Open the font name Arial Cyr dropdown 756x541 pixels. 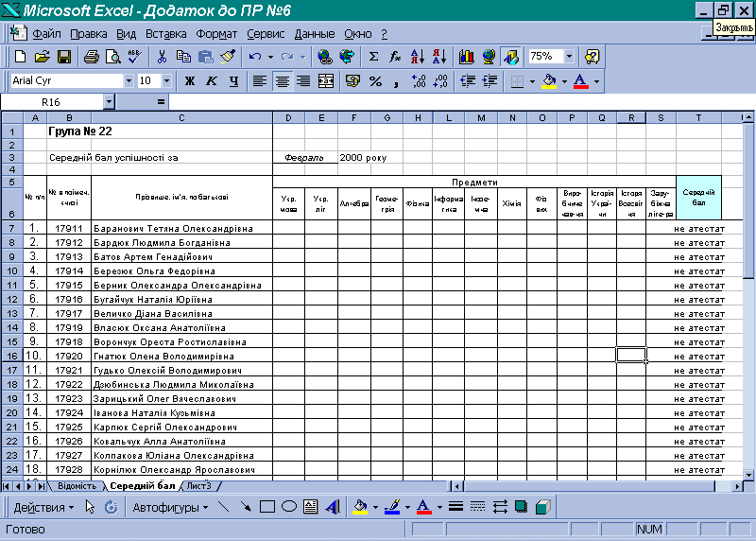129,81
